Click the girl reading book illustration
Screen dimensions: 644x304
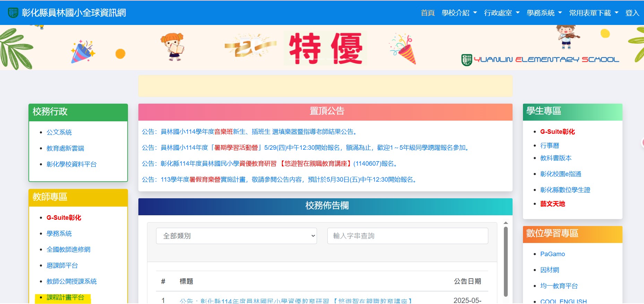172,47
